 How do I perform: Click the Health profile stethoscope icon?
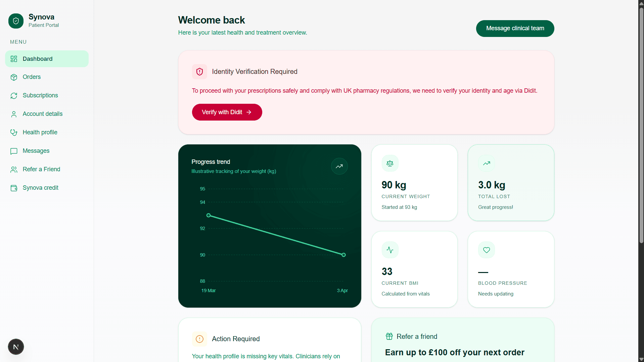pyautogui.click(x=14, y=132)
